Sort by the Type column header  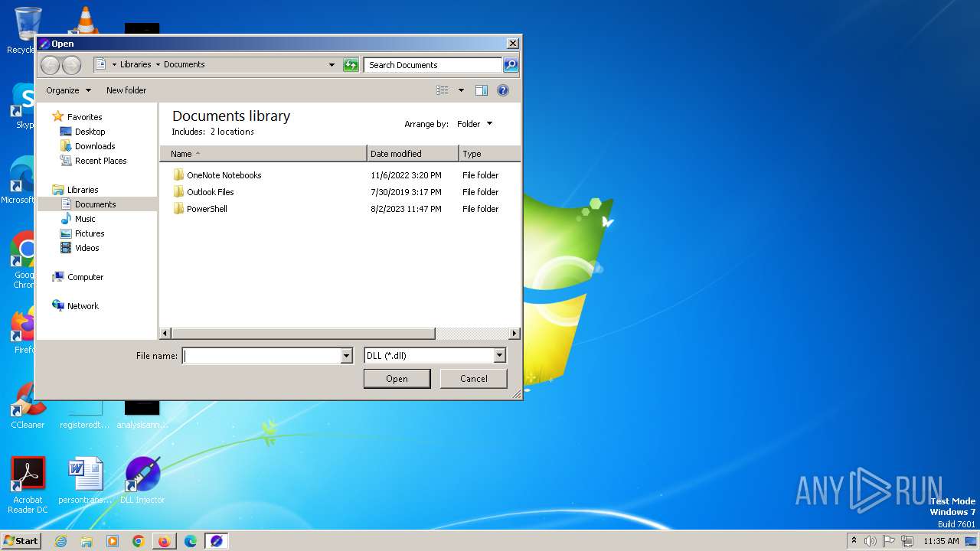point(489,154)
